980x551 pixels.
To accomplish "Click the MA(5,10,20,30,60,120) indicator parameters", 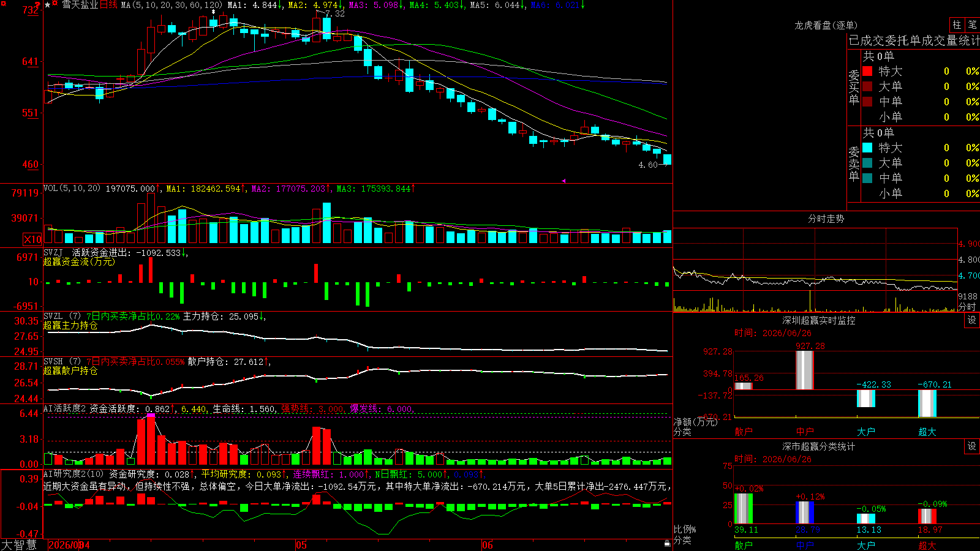I will [x=171, y=5].
